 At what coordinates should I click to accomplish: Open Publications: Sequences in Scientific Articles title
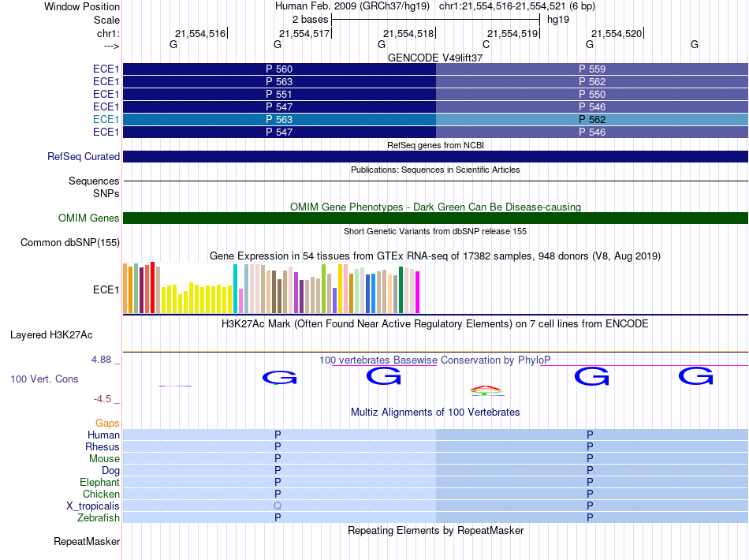435,170
